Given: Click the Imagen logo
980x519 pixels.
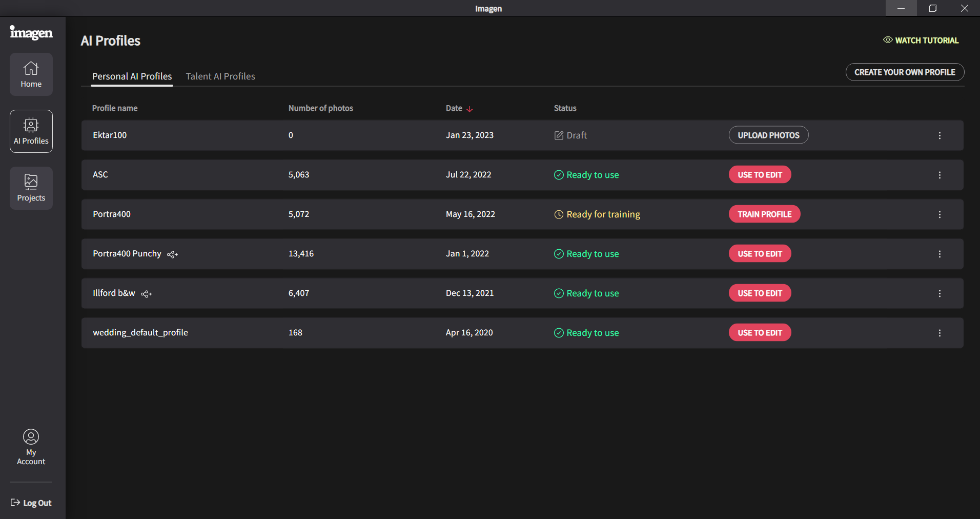Looking at the screenshot, I should 31,33.
